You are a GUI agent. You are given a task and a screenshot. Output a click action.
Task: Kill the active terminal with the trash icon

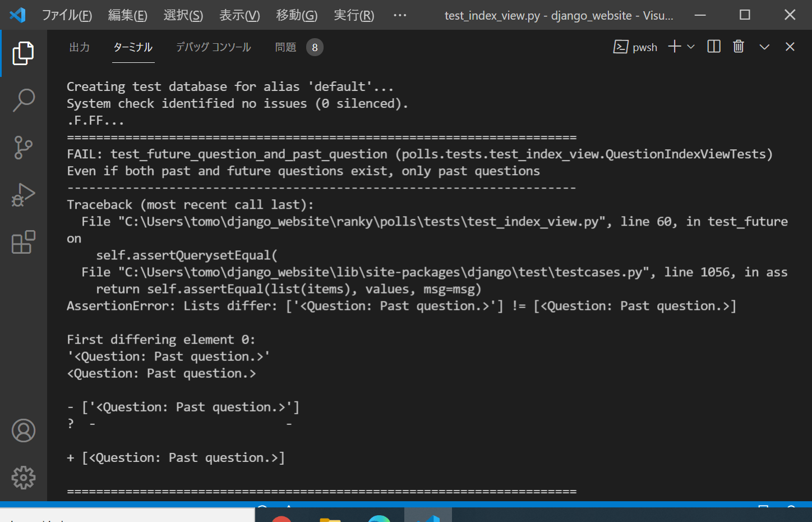point(738,47)
